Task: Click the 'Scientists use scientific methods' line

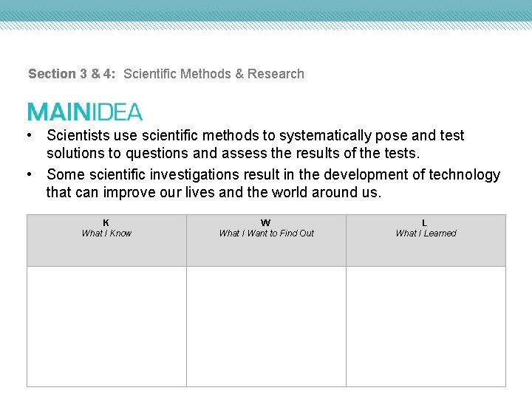Action: point(256,136)
